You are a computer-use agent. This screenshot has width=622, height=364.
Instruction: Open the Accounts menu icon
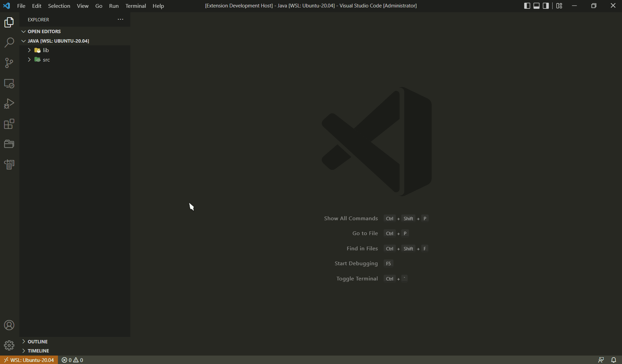9,325
